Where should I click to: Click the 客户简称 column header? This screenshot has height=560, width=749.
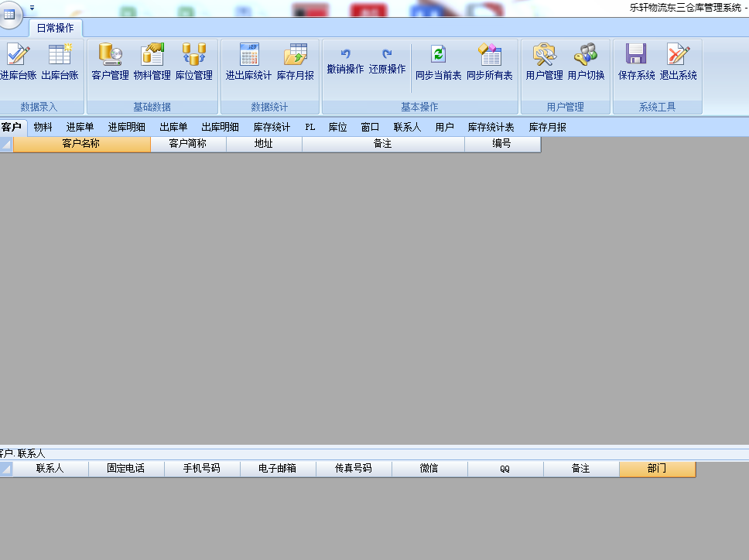[x=188, y=144]
